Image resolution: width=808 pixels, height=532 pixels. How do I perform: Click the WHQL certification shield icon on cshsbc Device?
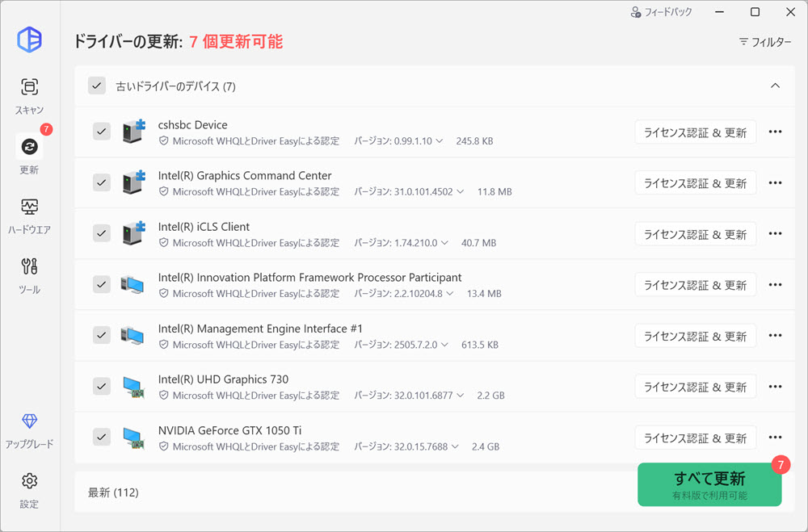(163, 140)
